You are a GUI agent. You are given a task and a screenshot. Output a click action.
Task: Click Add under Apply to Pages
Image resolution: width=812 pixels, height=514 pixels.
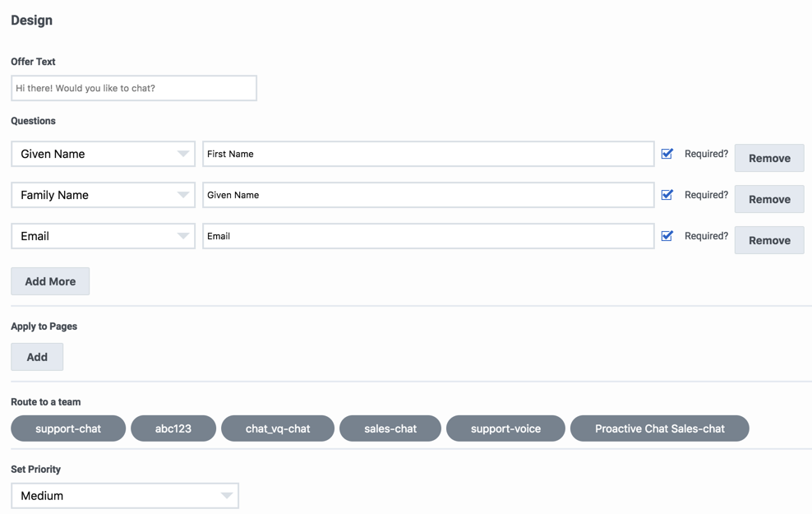37,357
